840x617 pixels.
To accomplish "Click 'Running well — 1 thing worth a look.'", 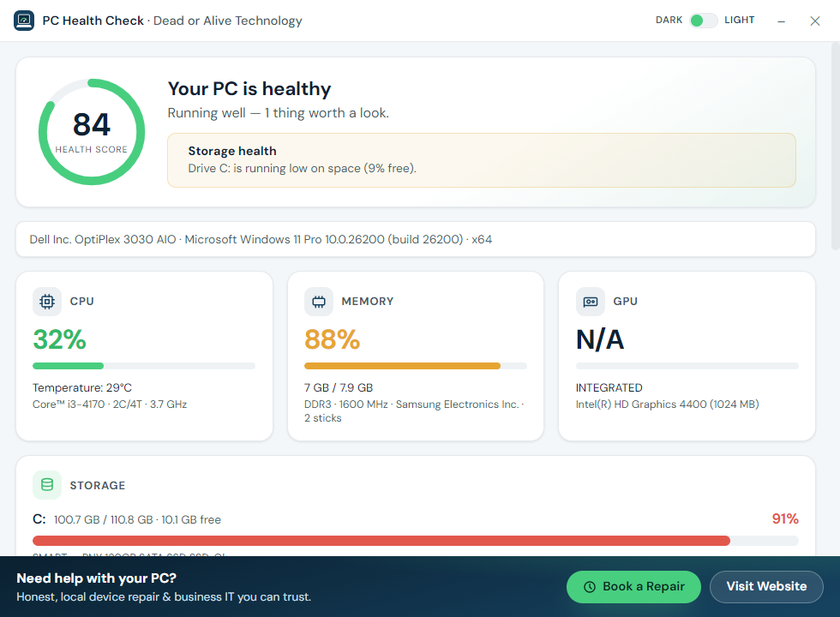I will [x=278, y=113].
